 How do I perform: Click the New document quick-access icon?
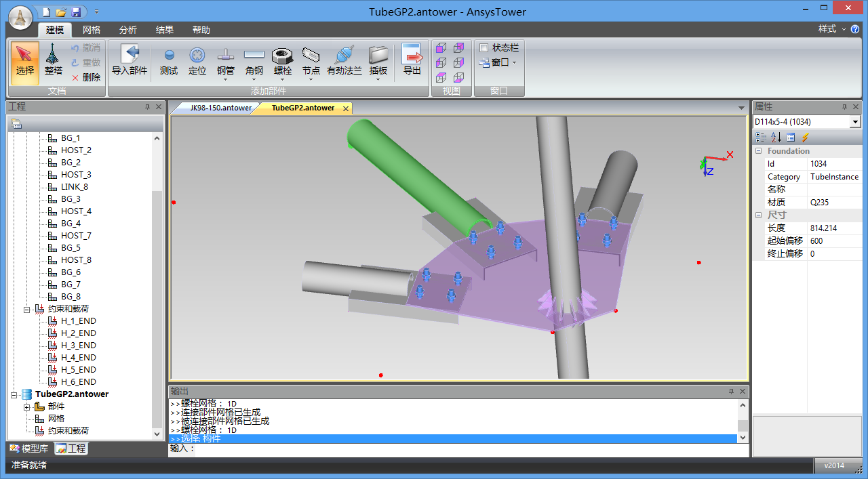pyautogui.click(x=46, y=12)
